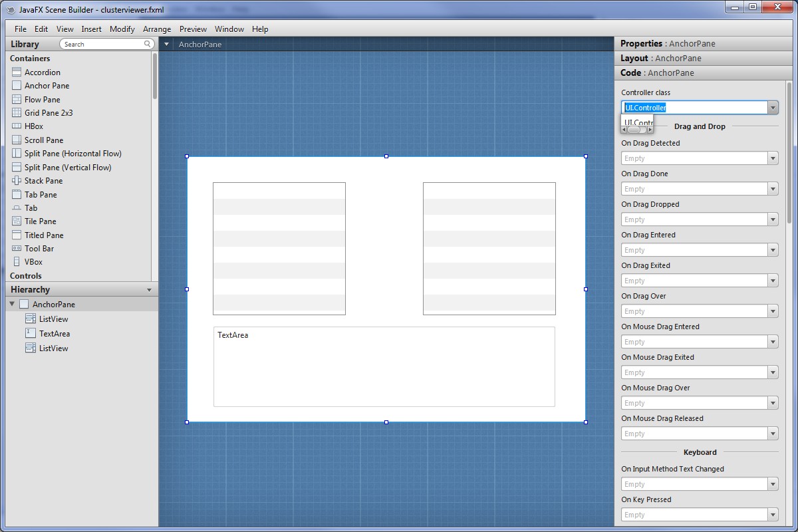Viewport: 798px width, 532px height.
Task: Select the TextArea icon in Hierarchy
Action: coord(31,333)
